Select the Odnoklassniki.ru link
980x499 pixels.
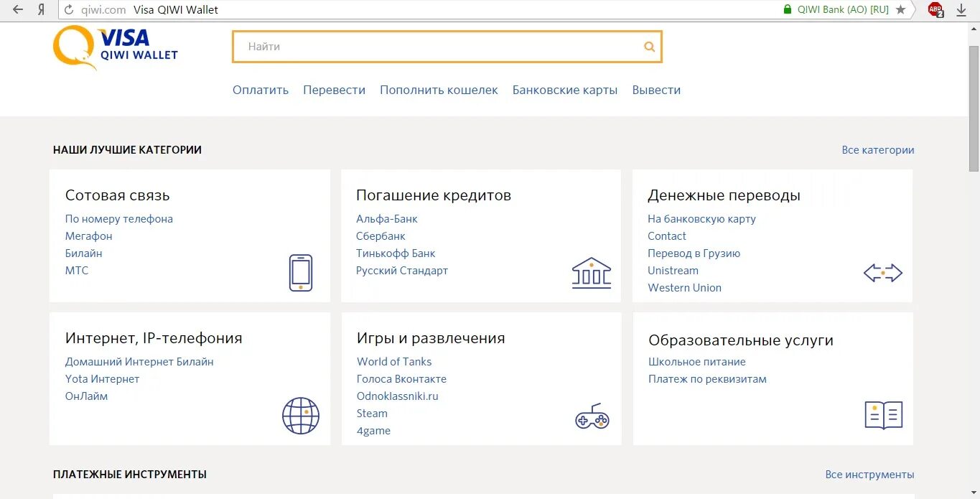point(397,396)
